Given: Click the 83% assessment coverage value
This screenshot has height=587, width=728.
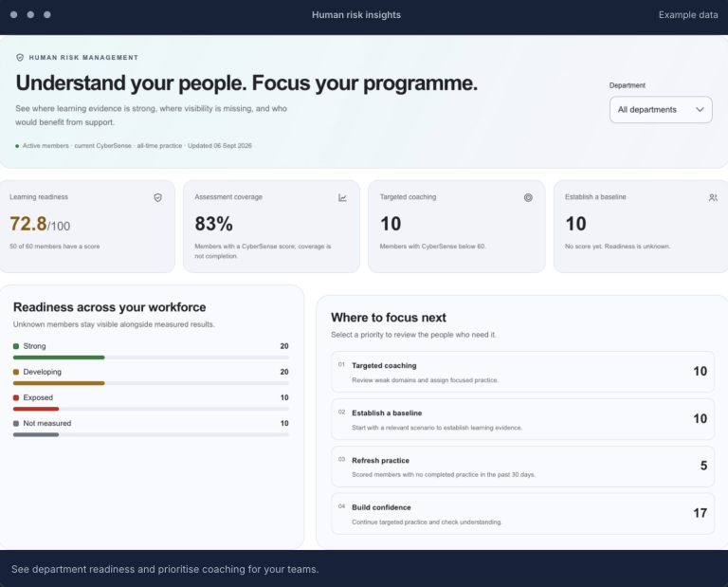Looking at the screenshot, I should (x=213, y=224).
